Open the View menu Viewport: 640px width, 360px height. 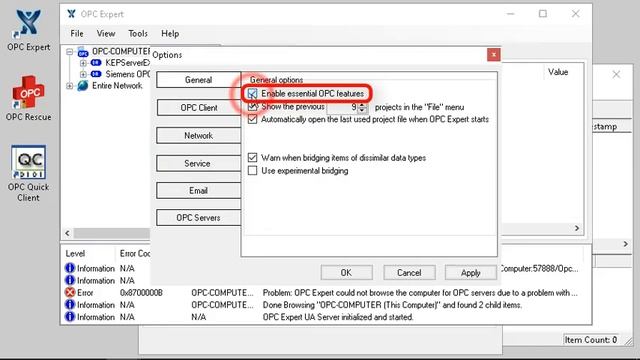click(x=106, y=33)
